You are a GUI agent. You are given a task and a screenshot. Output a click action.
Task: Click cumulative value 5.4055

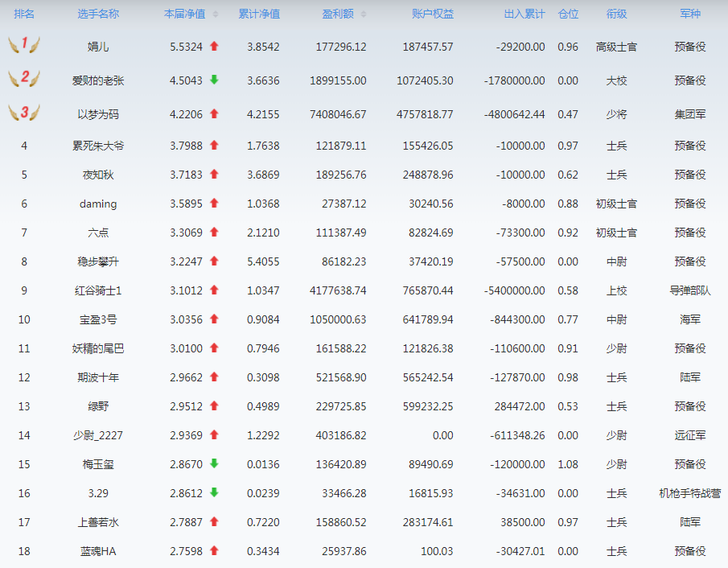pos(263,261)
